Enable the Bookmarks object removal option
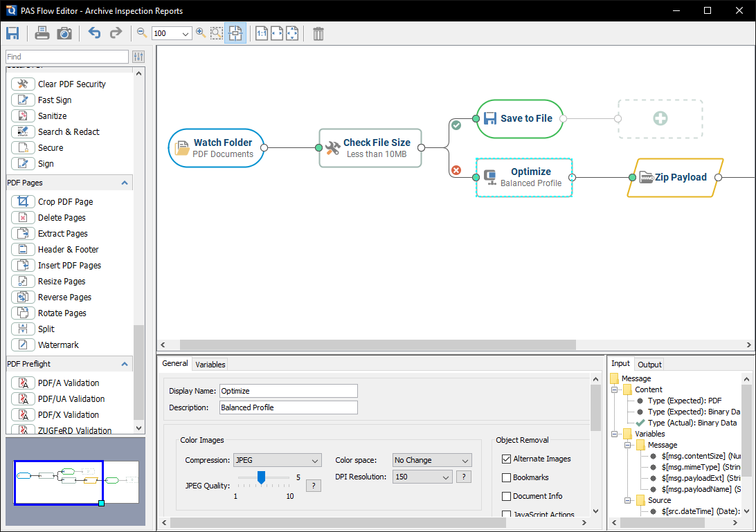 pyautogui.click(x=507, y=477)
